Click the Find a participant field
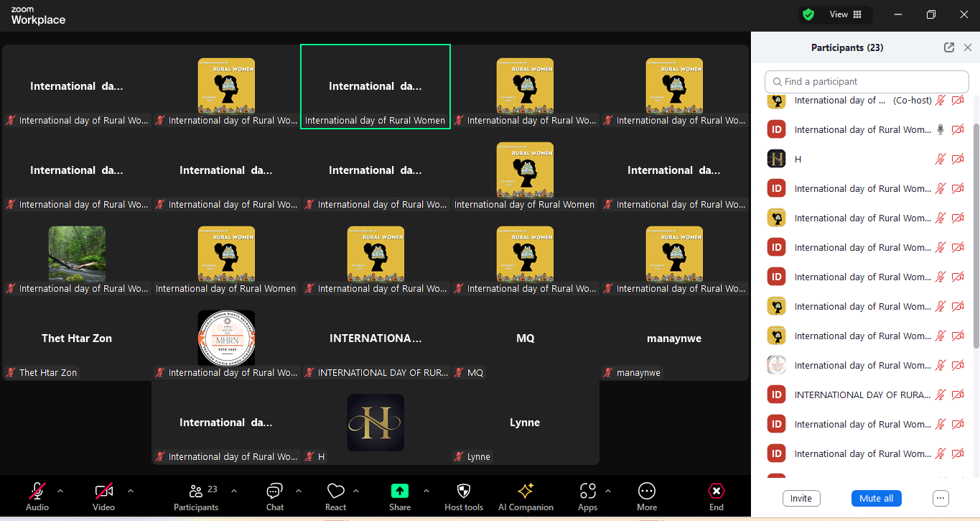This screenshot has width=980, height=521. (x=867, y=82)
